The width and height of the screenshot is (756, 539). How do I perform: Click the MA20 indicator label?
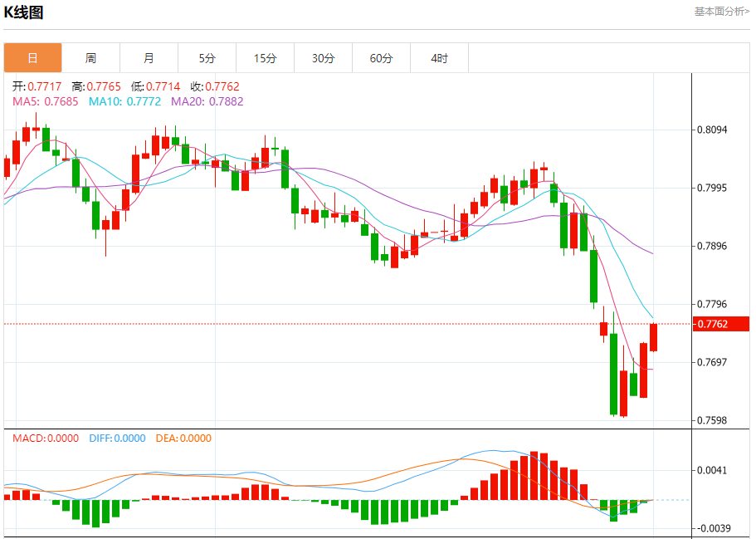[x=207, y=101]
